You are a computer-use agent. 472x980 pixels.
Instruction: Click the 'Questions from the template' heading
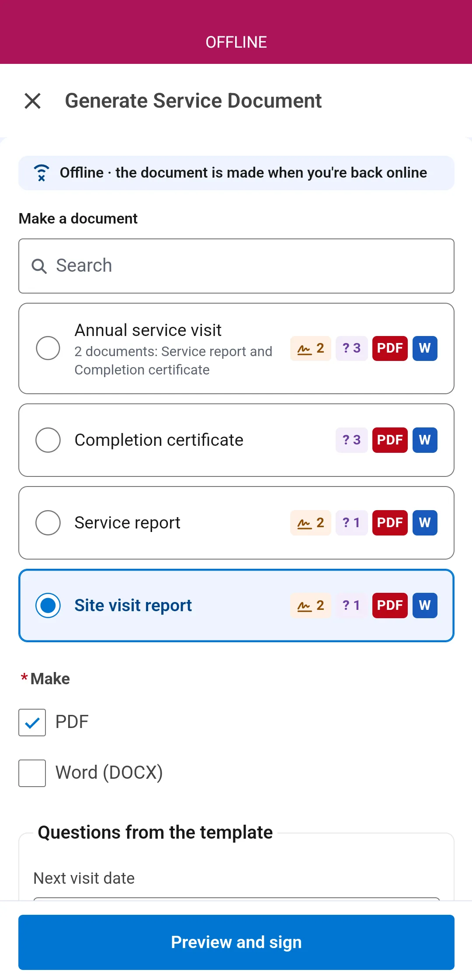(x=156, y=833)
